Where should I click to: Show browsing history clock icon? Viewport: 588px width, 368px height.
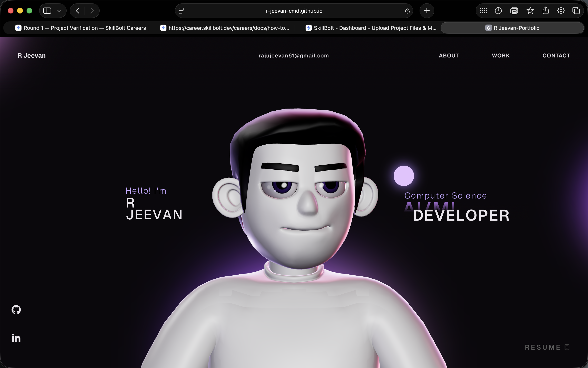pos(498,11)
